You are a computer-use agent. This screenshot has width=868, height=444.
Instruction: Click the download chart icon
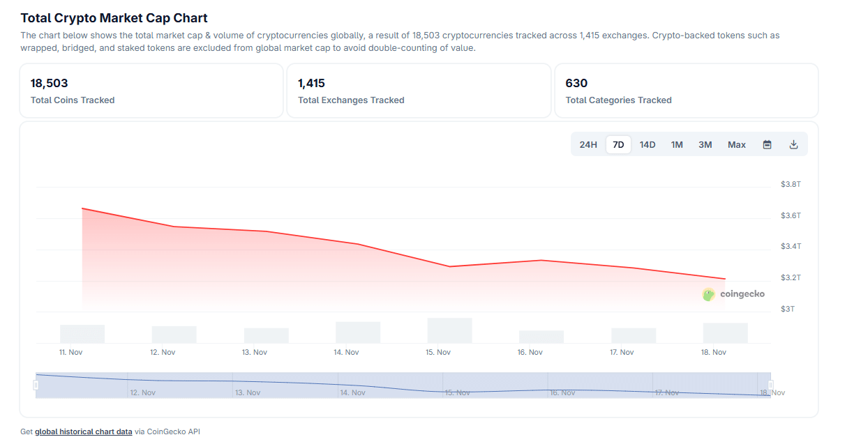click(x=793, y=145)
